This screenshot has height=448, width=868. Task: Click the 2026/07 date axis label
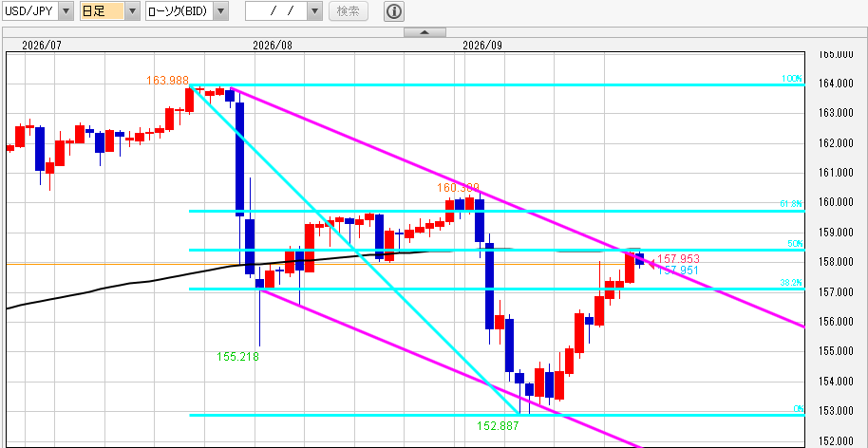(42, 46)
